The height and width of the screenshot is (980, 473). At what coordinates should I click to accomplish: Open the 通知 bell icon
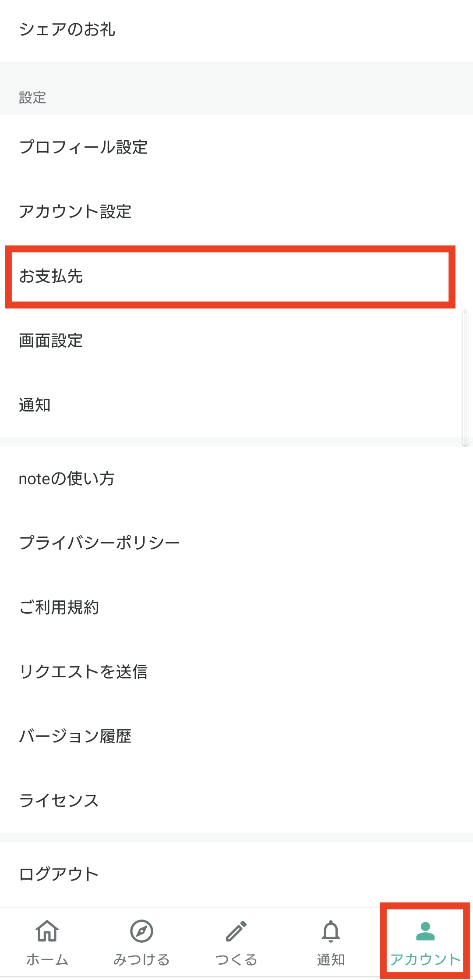331,931
